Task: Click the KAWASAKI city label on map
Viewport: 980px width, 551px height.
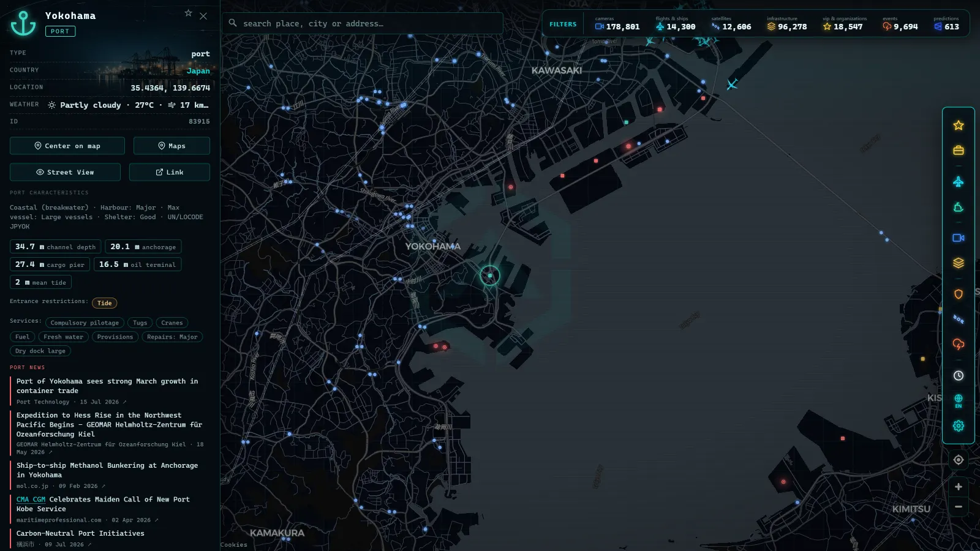Action: point(557,70)
